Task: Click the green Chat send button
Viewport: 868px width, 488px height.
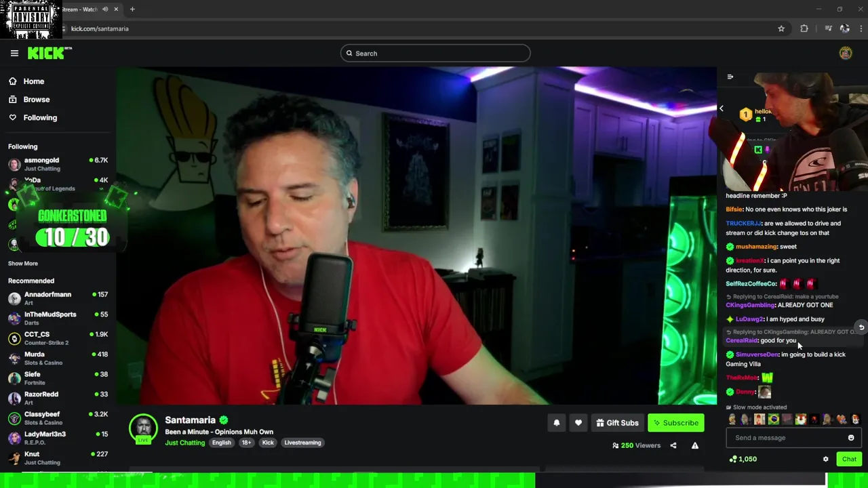Action: (849, 459)
